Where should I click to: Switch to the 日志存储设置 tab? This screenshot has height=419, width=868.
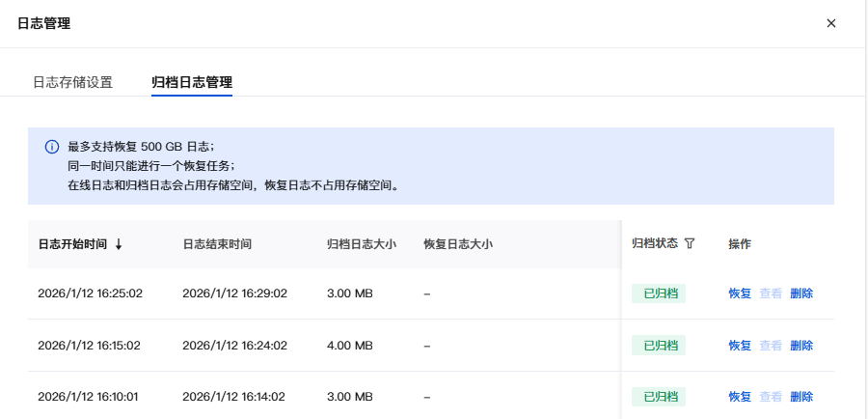point(73,82)
